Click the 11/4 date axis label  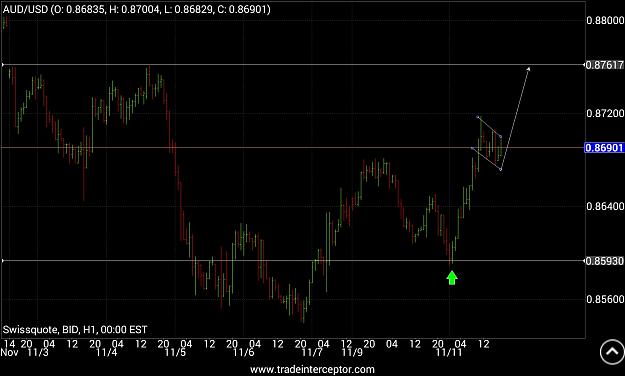tap(107, 352)
